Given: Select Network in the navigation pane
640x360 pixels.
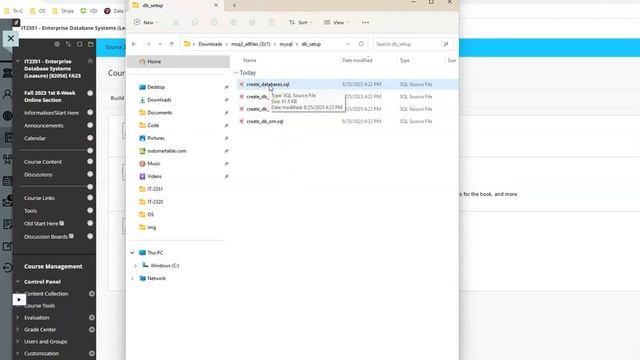Looking at the screenshot, I should (x=156, y=278).
